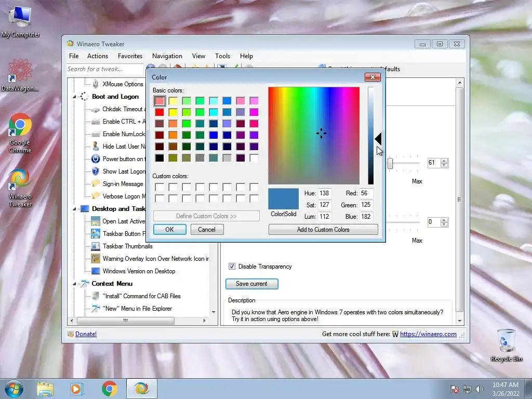Increase the value 61 with the up stepper
Viewport: 532px width, 399px height.
pos(444,161)
